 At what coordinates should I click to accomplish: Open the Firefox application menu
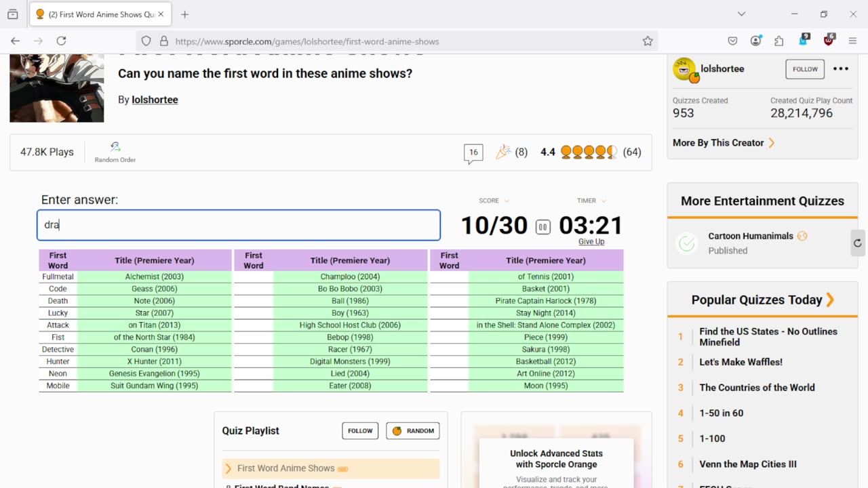point(852,41)
